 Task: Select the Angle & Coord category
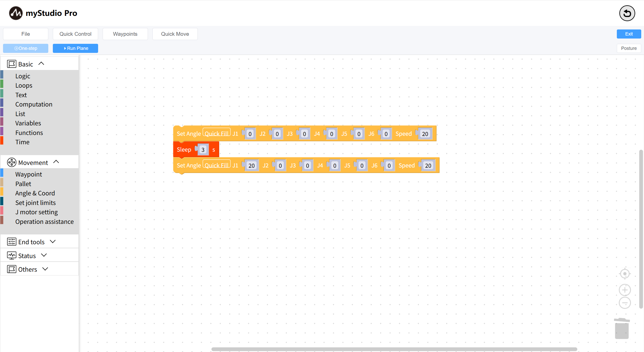pyautogui.click(x=35, y=193)
